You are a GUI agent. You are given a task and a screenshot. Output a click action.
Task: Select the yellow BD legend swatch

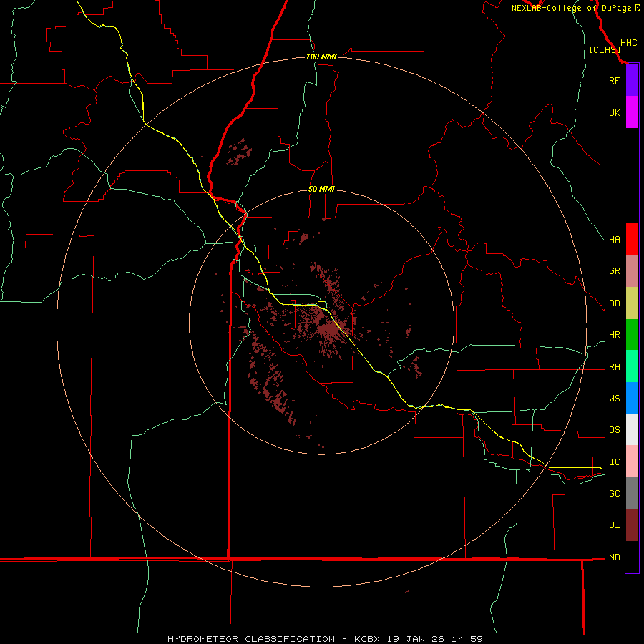(632, 303)
